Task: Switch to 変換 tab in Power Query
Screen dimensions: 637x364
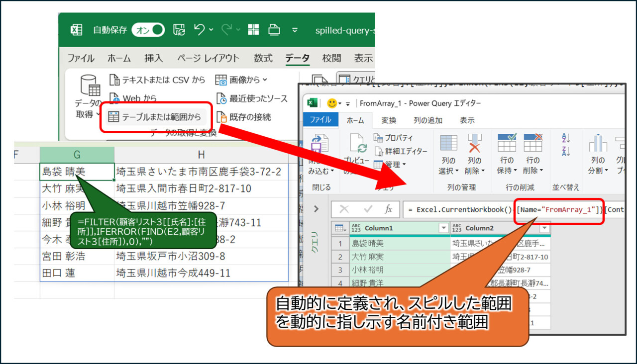Action: click(389, 120)
